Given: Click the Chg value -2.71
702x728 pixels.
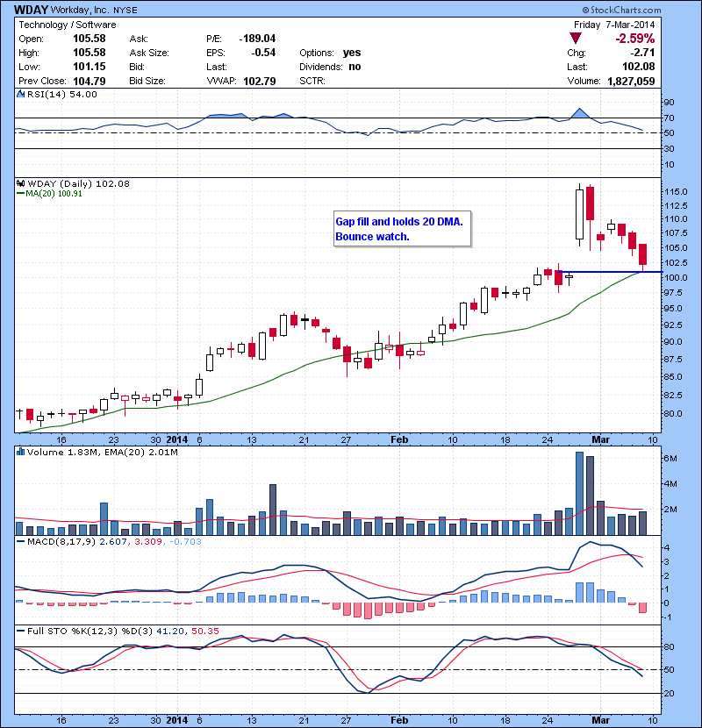Looking at the screenshot, I should click(642, 53).
